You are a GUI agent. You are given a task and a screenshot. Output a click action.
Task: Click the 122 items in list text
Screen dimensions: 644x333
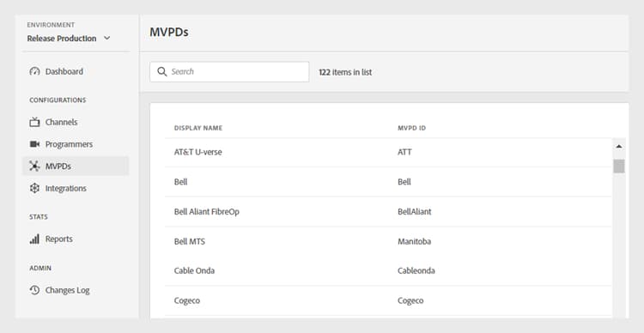pyautogui.click(x=345, y=72)
